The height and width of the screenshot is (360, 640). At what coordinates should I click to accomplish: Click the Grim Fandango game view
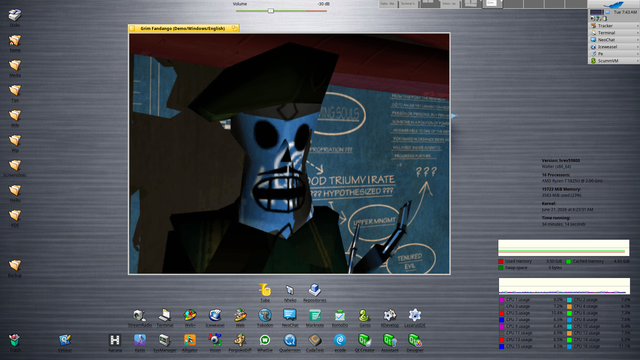(x=289, y=153)
